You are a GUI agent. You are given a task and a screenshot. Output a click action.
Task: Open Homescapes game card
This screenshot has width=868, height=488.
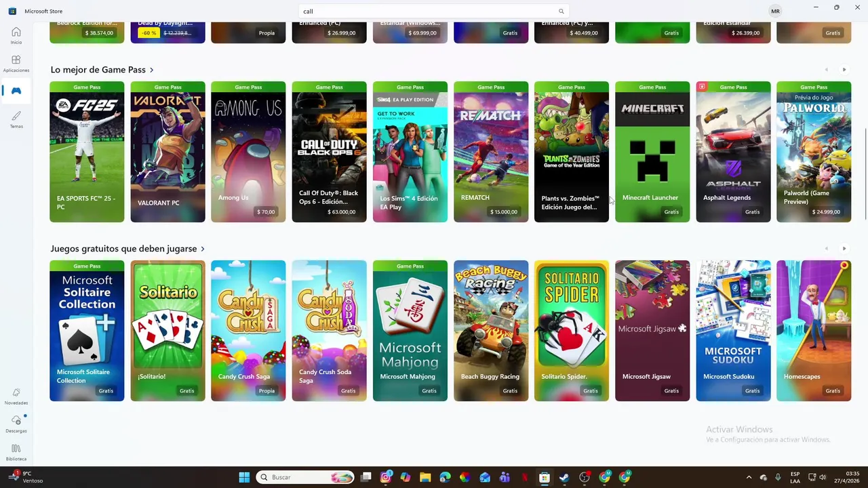(x=814, y=331)
